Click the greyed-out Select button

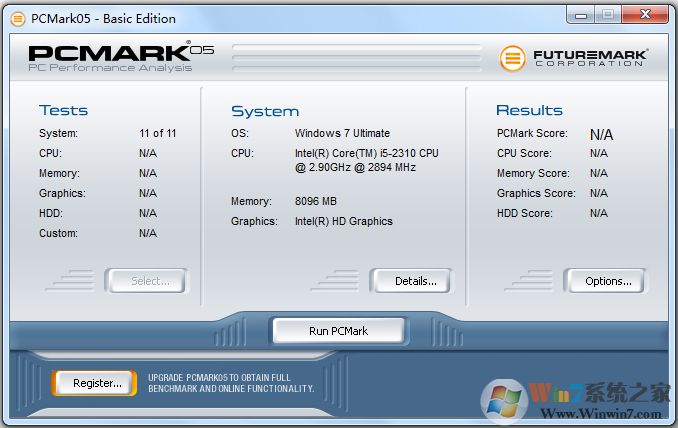[150, 281]
